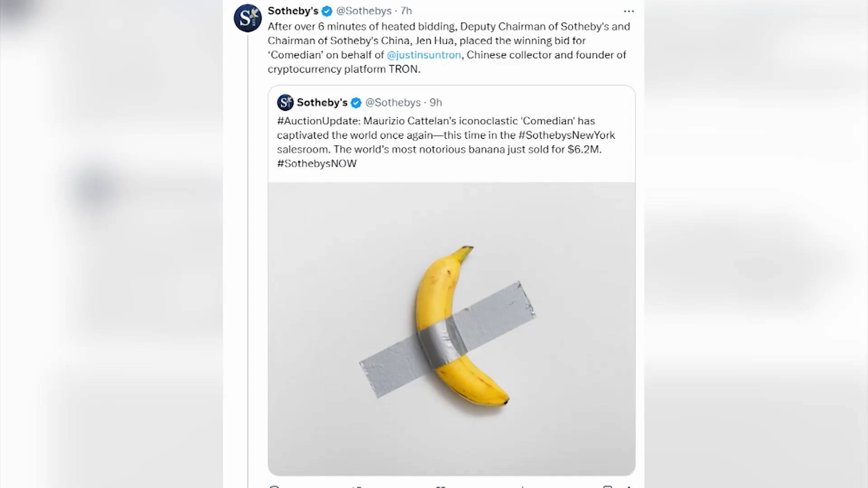Click the bookmark icon below the tweet
The image size is (868, 488).
(x=607, y=486)
